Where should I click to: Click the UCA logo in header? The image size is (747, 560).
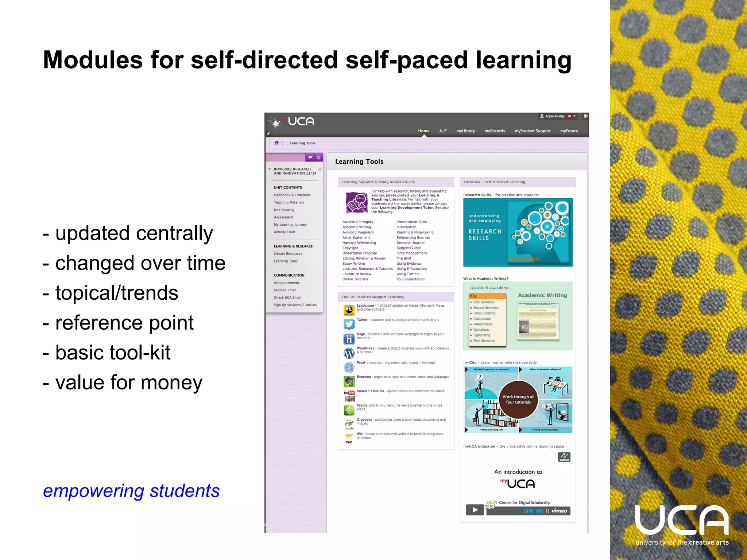click(297, 121)
